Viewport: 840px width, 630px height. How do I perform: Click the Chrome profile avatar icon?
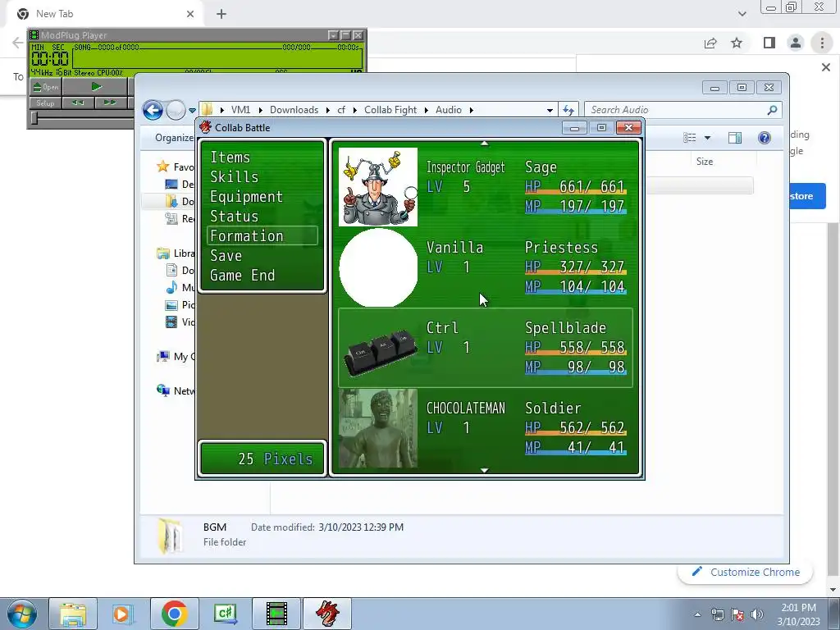[796, 43]
